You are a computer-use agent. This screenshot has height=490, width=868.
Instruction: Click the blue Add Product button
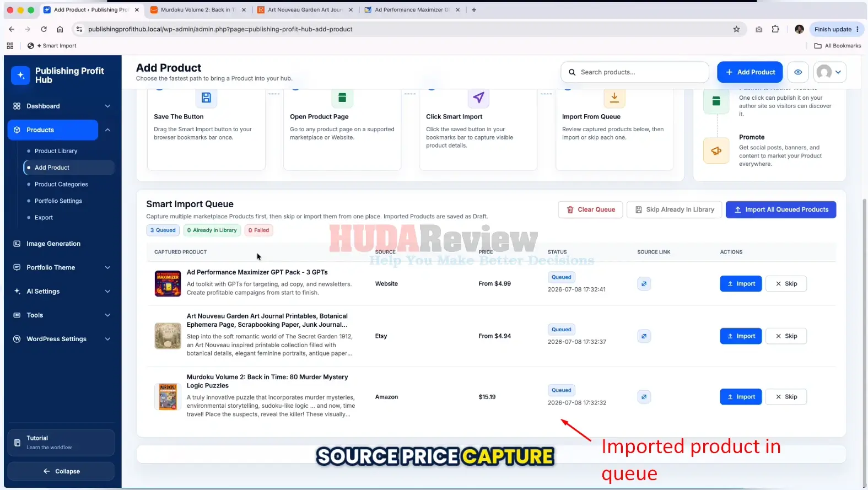750,72
